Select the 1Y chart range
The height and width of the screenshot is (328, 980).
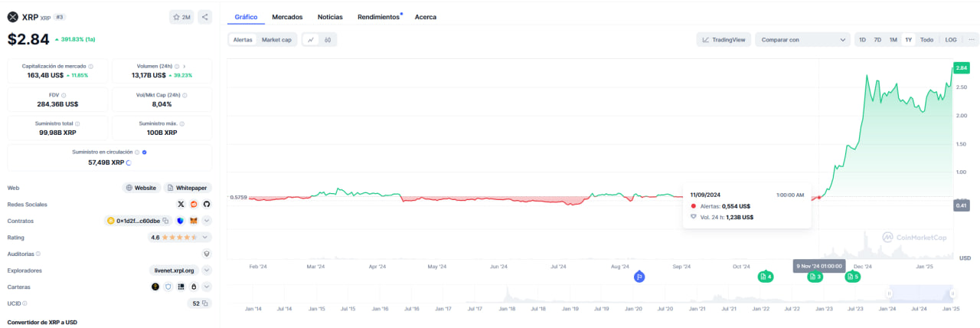(908, 40)
